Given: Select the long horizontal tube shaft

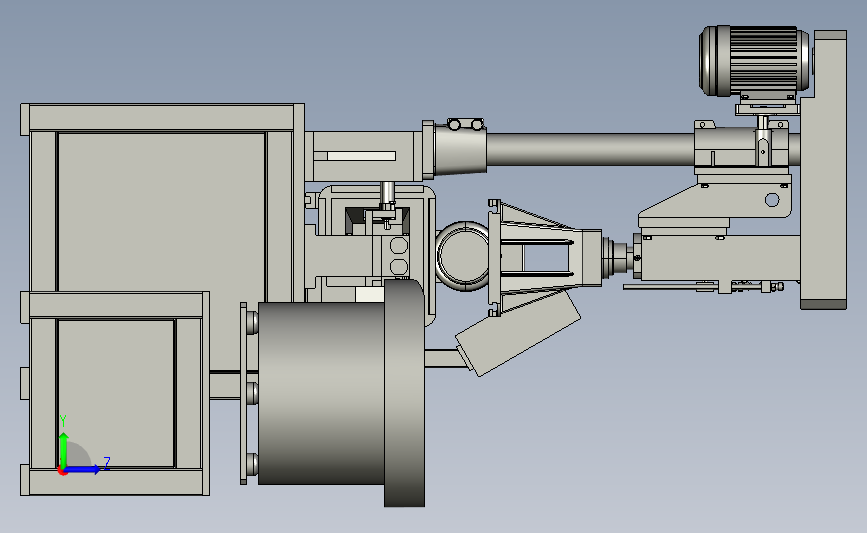Looking at the screenshot, I should [x=590, y=149].
